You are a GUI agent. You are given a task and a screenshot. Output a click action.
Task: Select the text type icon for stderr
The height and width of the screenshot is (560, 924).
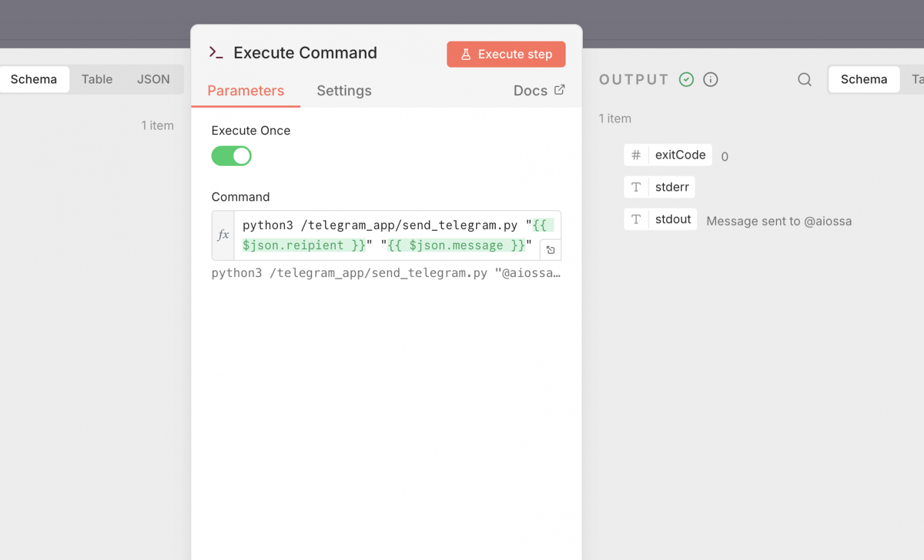tap(636, 187)
